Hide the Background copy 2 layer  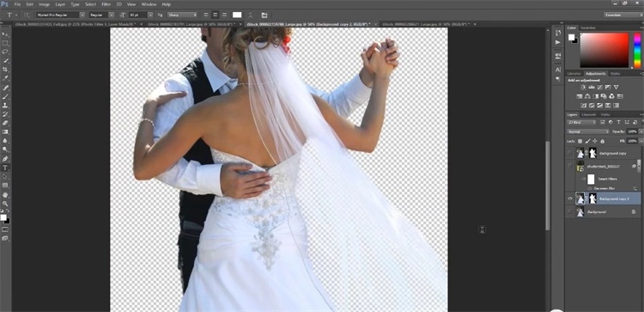[x=569, y=199]
